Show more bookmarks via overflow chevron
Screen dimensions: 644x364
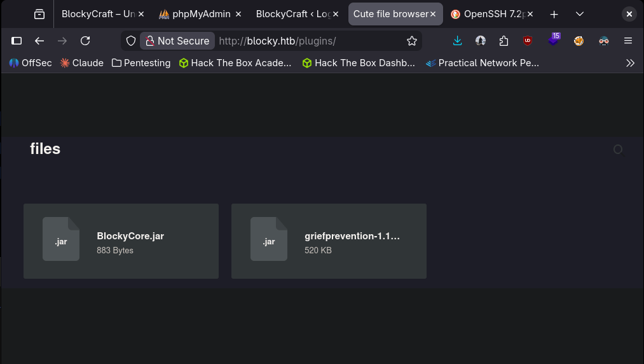coord(630,63)
